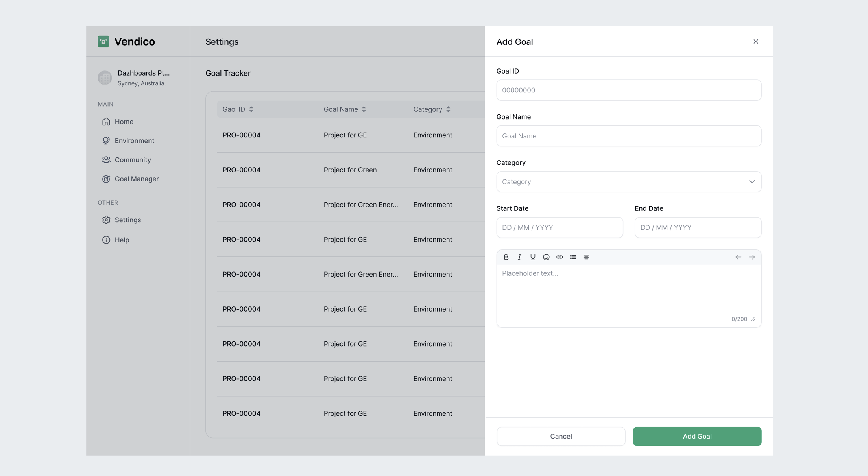Expand the Category dropdown
The height and width of the screenshot is (476, 868).
coord(628,182)
